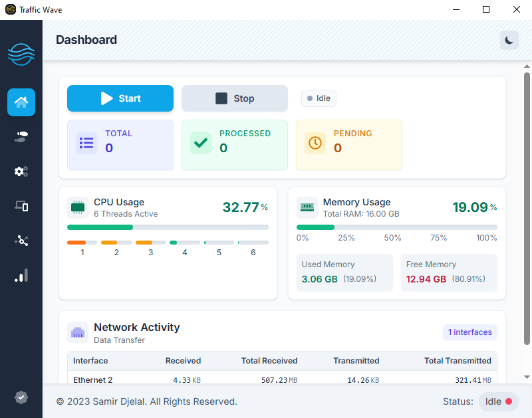
Task: Click the TOTAL counter card
Action: [x=120, y=145]
